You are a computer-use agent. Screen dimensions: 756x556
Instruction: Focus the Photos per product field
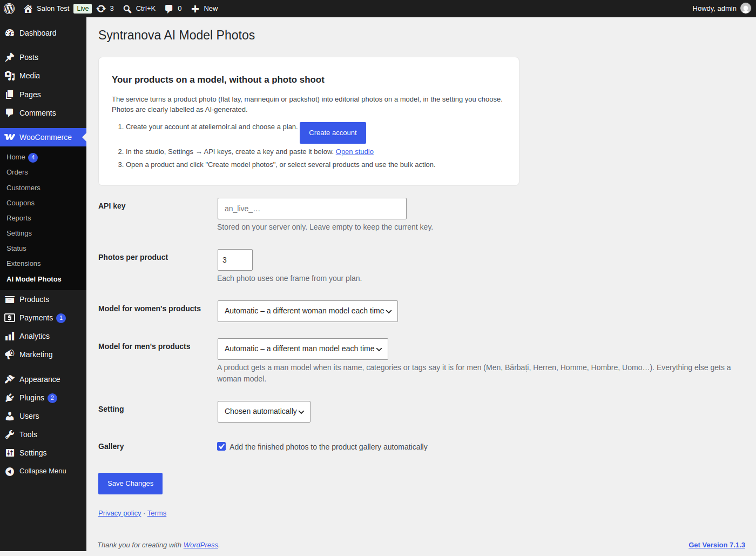pos(235,260)
